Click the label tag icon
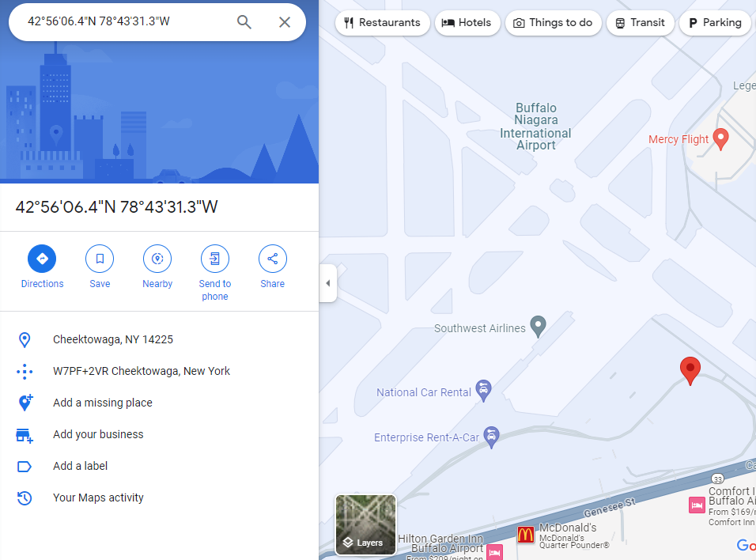This screenshot has width=756, height=560. click(x=24, y=467)
